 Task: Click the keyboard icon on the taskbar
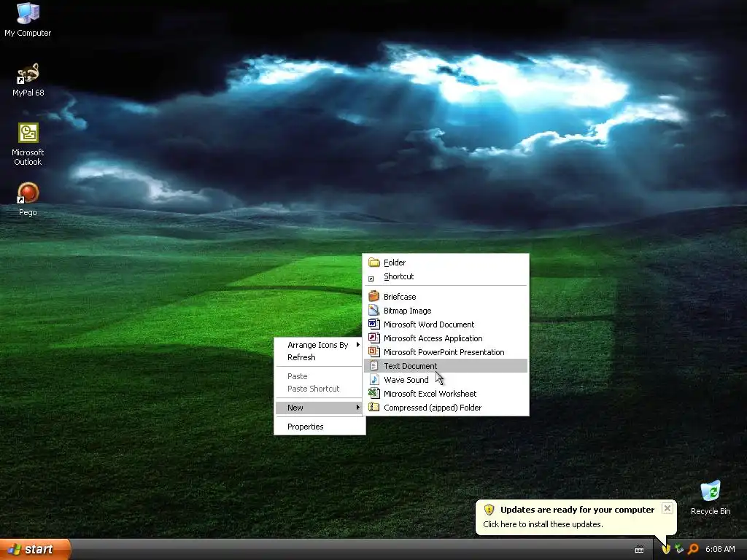tap(639, 550)
